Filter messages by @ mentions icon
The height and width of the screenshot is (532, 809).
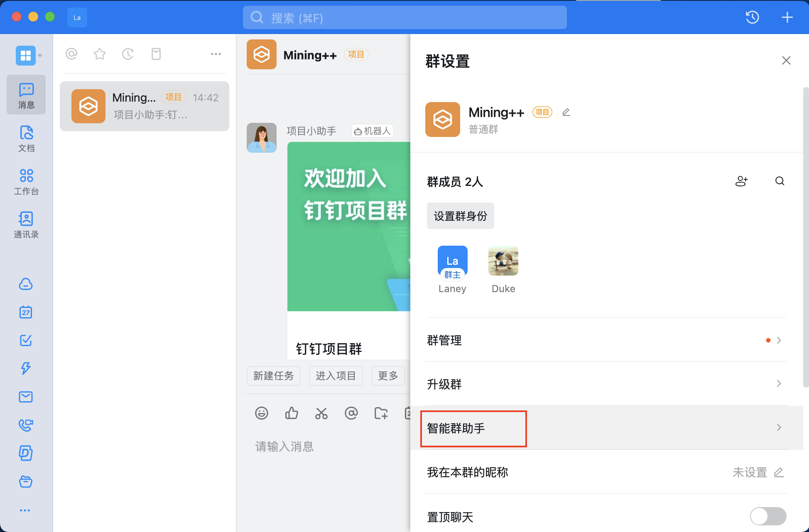point(71,54)
